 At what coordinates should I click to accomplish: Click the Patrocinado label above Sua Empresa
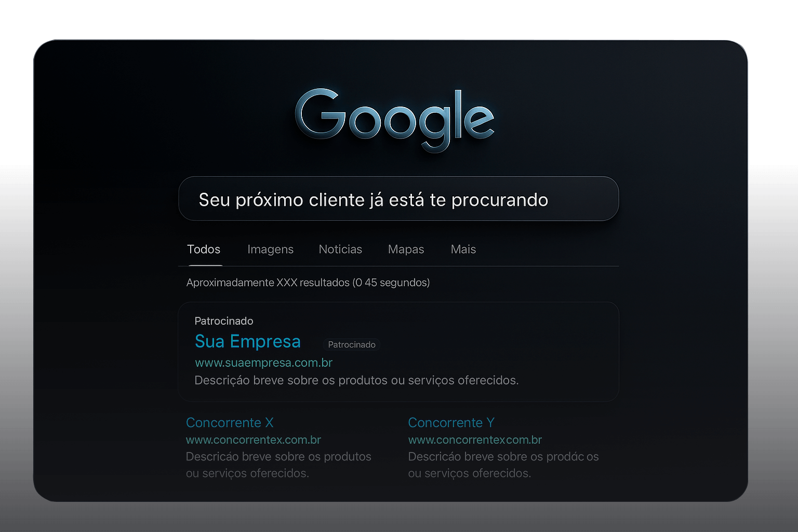pos(224,321)
